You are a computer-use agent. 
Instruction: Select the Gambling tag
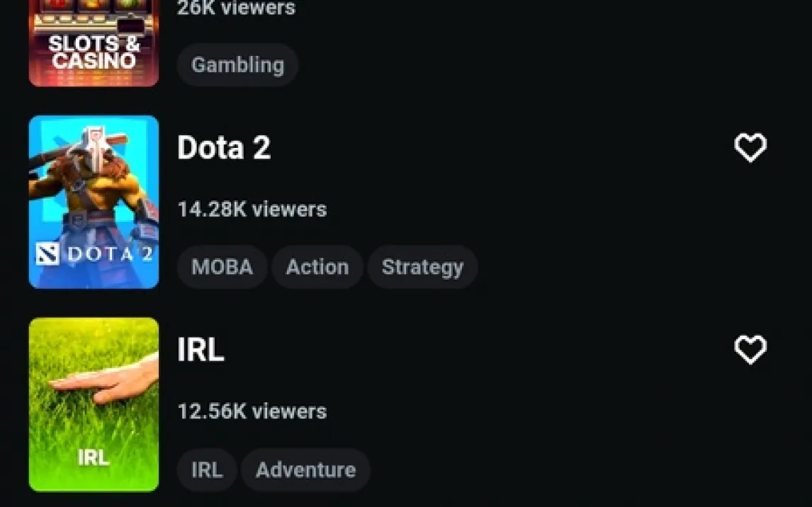point(237,65)
